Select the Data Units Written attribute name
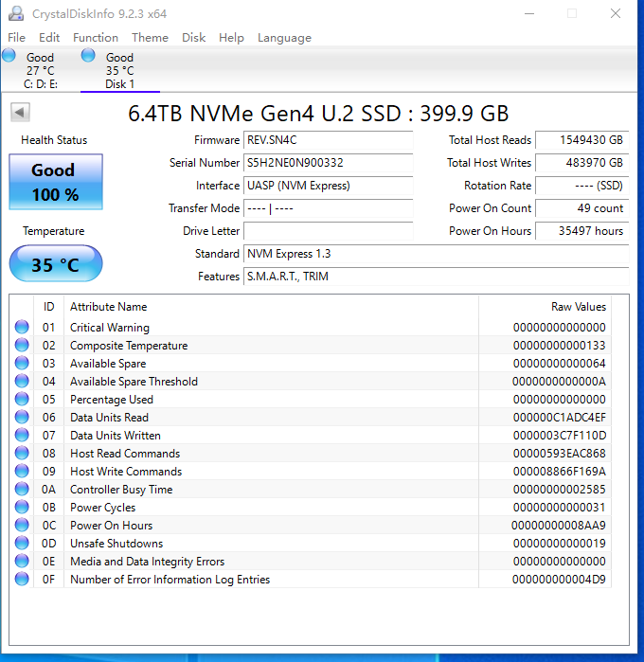 (116, 436)
